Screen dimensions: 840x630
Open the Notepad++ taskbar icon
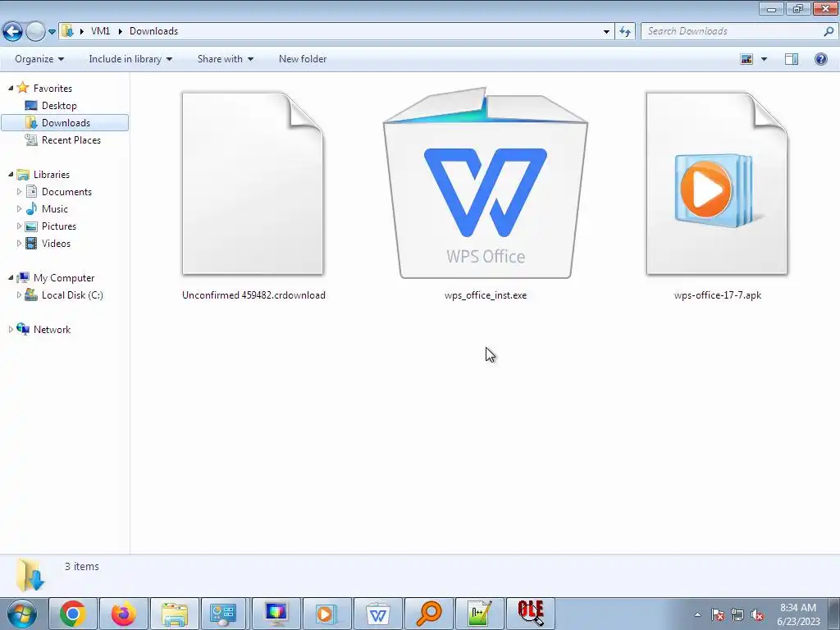(x=479, y=614)
